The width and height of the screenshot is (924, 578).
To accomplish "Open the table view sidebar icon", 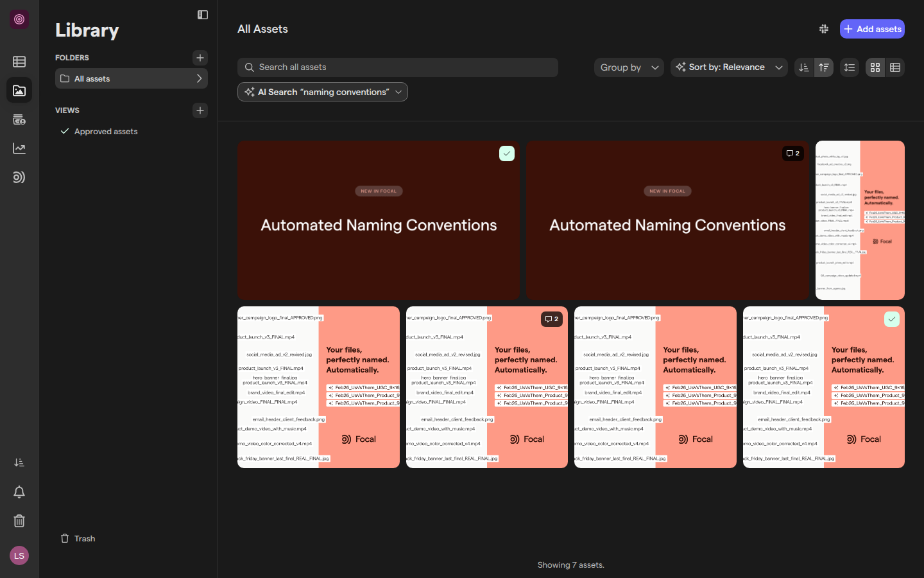I will point(19,62).
